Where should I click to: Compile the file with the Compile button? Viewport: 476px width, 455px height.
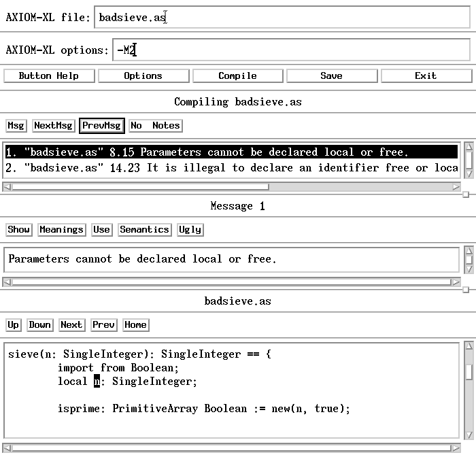[238, 75]
